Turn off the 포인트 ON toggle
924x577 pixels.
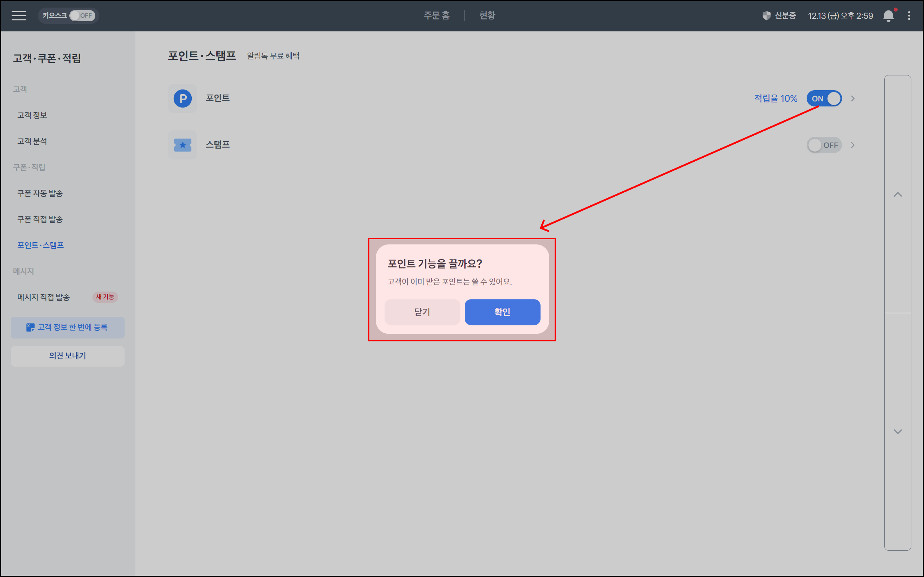click(x=824, y=99)
